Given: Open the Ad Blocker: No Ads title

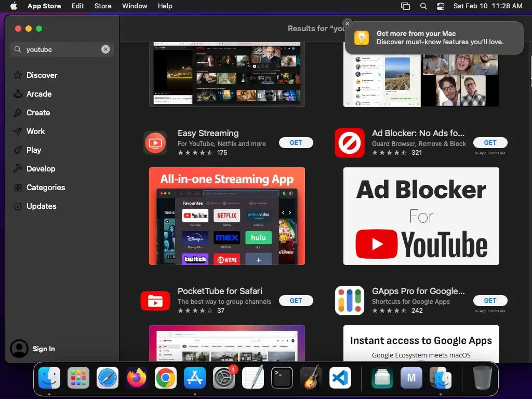Looking at the screenshot, I should click(418, 133).
